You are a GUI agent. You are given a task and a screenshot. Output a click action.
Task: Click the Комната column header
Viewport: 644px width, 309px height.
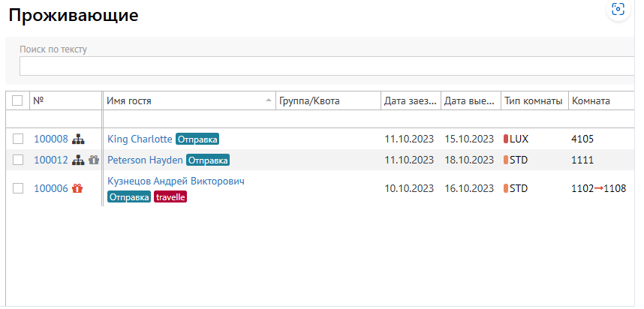(x=591, y=100)
